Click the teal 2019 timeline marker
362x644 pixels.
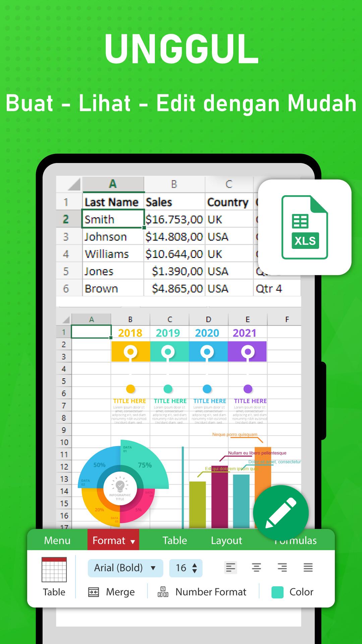(x=168, y=352)
